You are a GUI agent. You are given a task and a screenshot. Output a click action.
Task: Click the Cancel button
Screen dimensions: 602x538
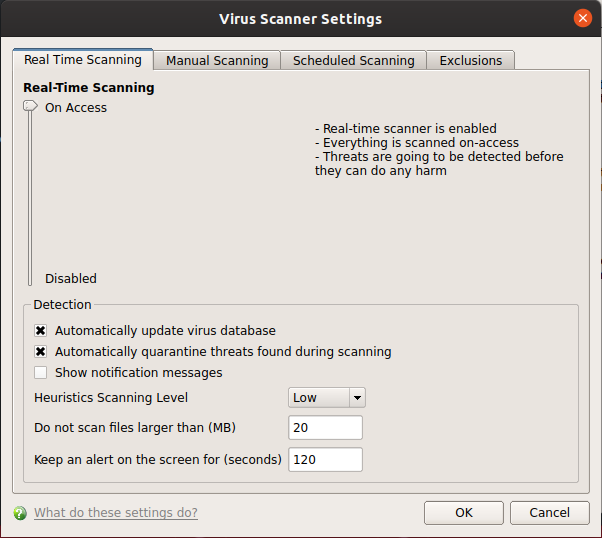549,513
